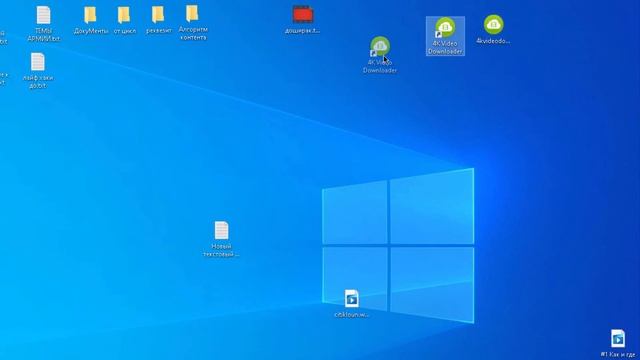Select the реквизит folder on desktop
The width and height of the screenshot is (640, 360).
point(158,20)
